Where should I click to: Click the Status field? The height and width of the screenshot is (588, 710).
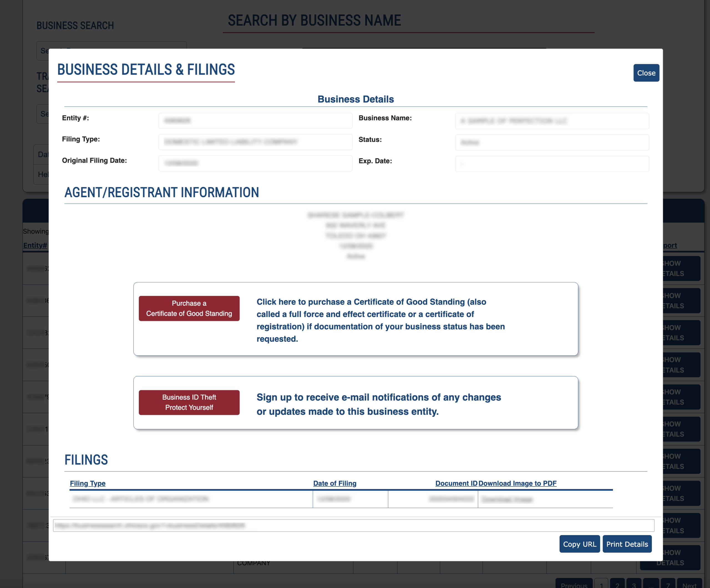pyautogui.click(x=551, y=142)
